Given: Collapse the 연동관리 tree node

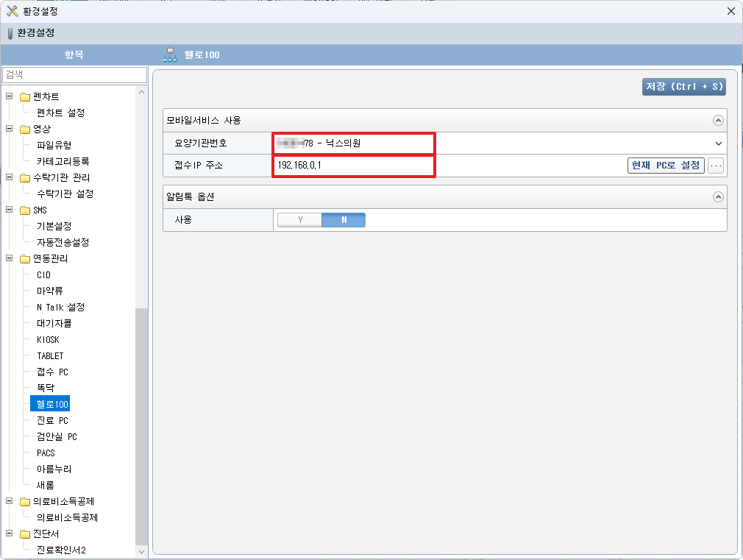Looking at the screenshot, I should click(x=10, y=259).
